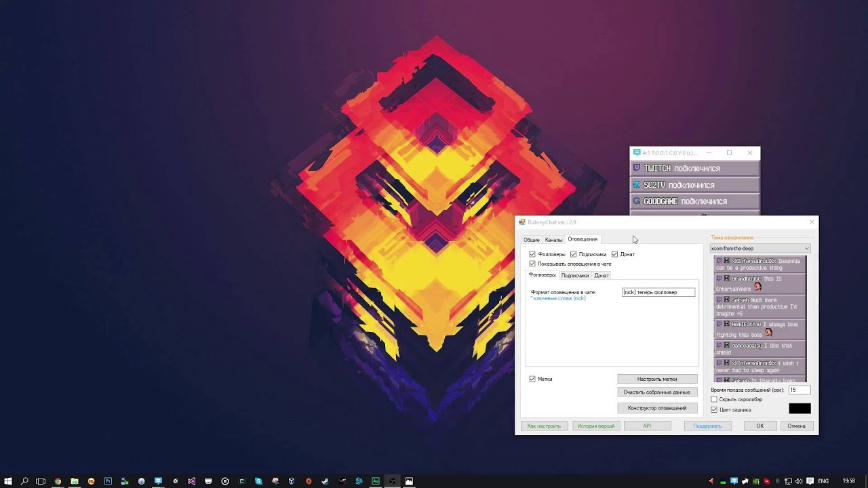The image size is (868, 488).
Task: Click the message display time field
Action: coord(800,390)
